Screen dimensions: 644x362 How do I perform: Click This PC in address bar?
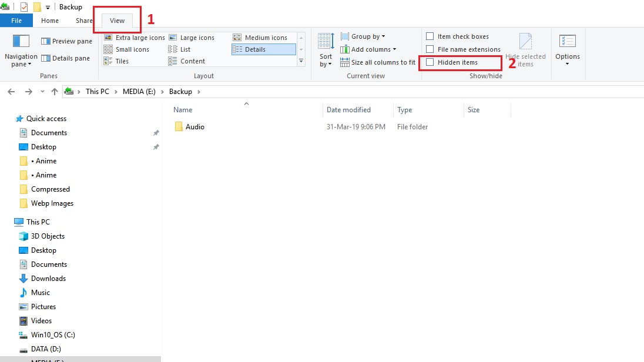98,92
